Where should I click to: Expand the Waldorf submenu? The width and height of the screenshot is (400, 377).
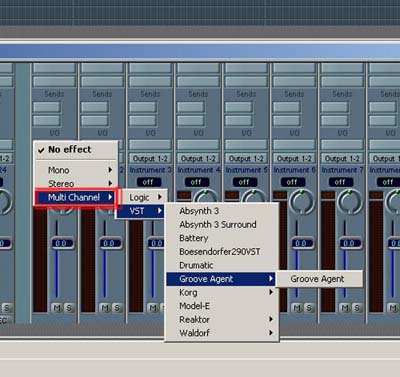click(x=221, y=333)
